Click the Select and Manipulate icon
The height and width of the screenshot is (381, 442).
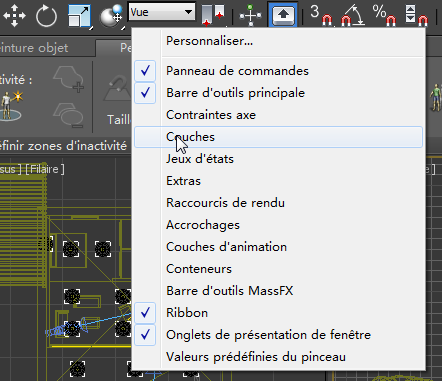[x=251, y=15]
